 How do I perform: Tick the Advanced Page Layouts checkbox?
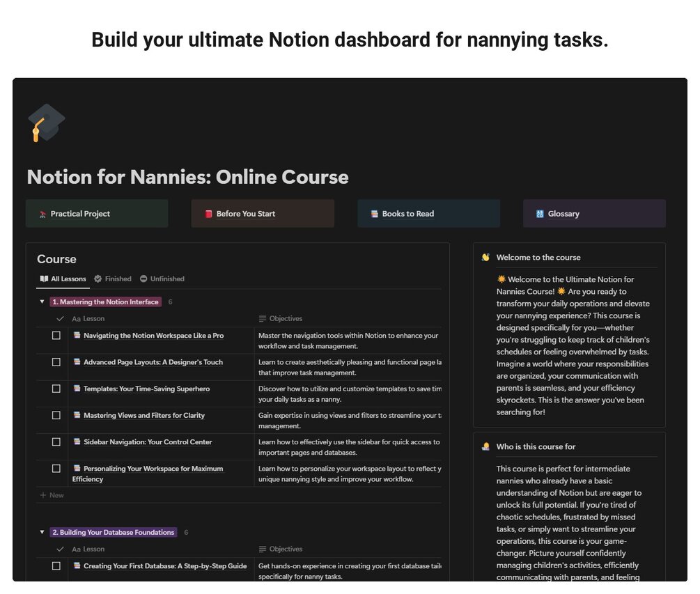(x=56, y=362)
